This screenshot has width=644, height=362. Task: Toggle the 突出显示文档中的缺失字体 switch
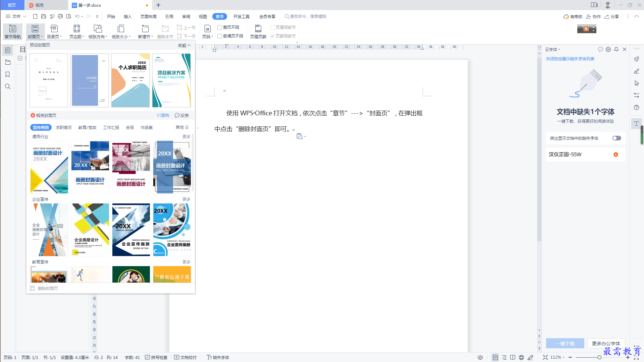point(616,138)
